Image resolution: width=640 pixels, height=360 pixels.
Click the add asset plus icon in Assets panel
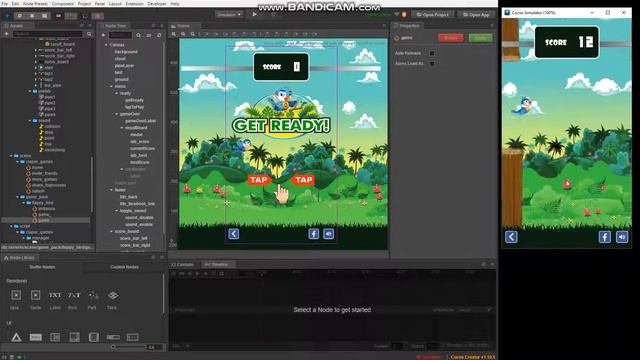(x=7, y=34)
